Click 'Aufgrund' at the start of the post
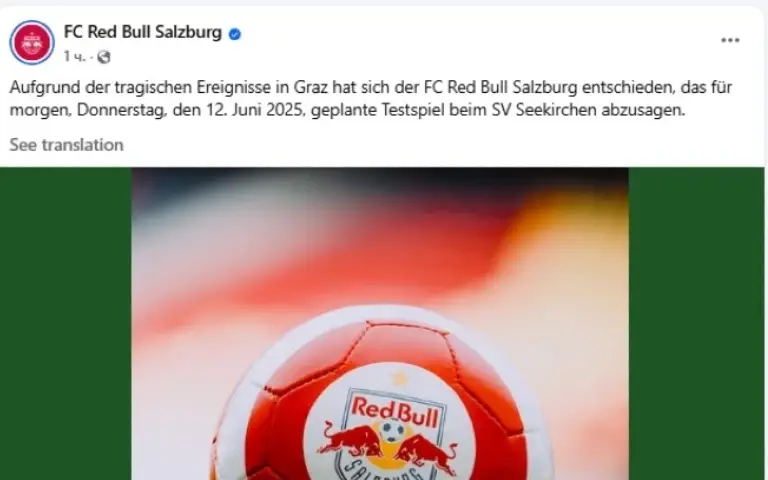Screen dimensions: 768x480 45,88
